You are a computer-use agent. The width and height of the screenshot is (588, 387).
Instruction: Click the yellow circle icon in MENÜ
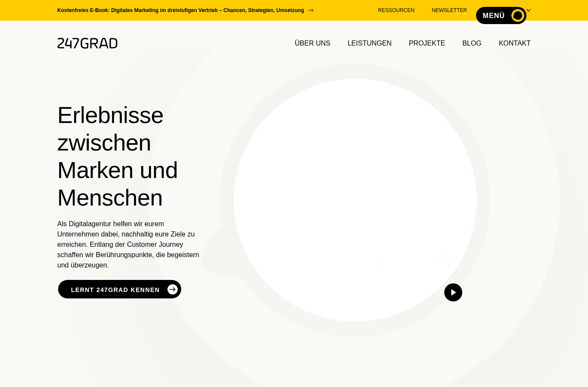[518, 15]
